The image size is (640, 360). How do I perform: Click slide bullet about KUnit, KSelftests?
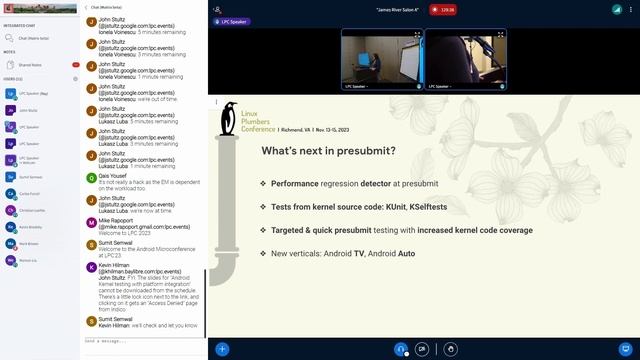point(359,207)
